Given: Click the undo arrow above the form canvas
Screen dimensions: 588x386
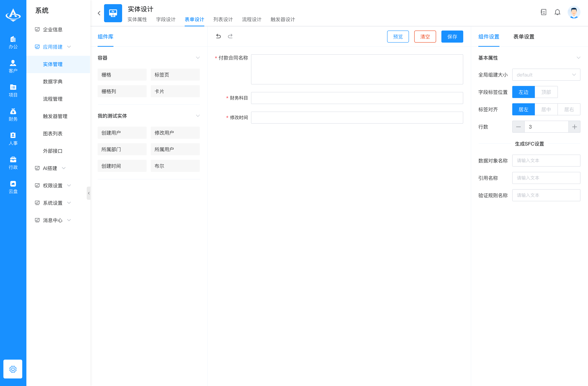Looking at the screenshot, I should tap(218, 36).
